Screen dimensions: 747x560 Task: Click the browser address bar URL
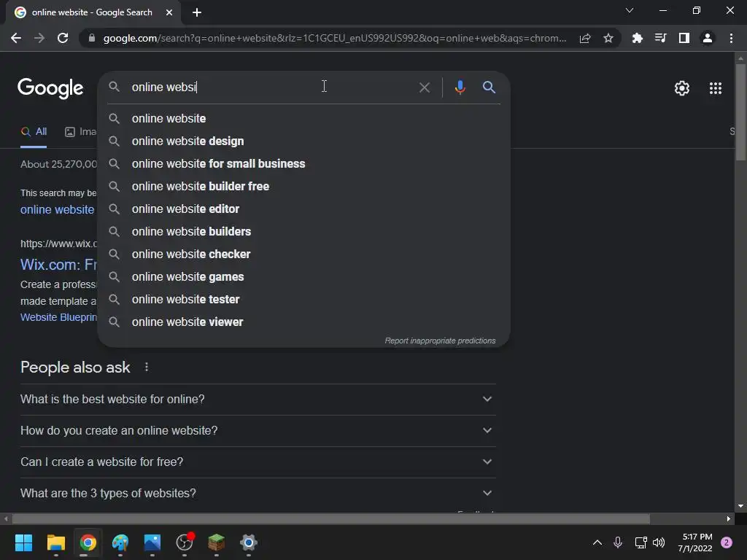pos(334,38)
